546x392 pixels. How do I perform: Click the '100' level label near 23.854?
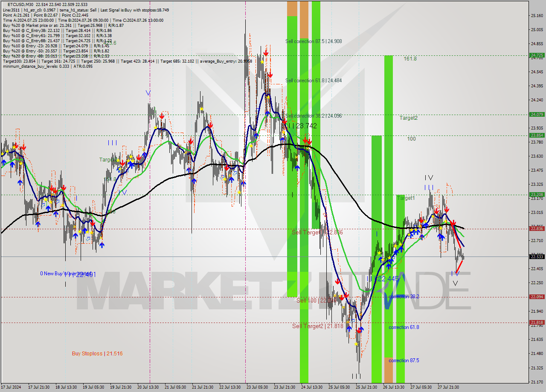411,139
